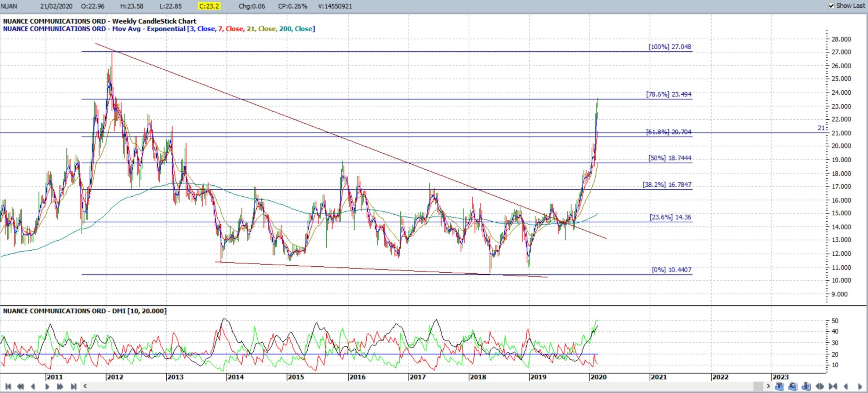868x393 pixels.
Task: Click the open value O:22.96
Action: tap(93, 6)
